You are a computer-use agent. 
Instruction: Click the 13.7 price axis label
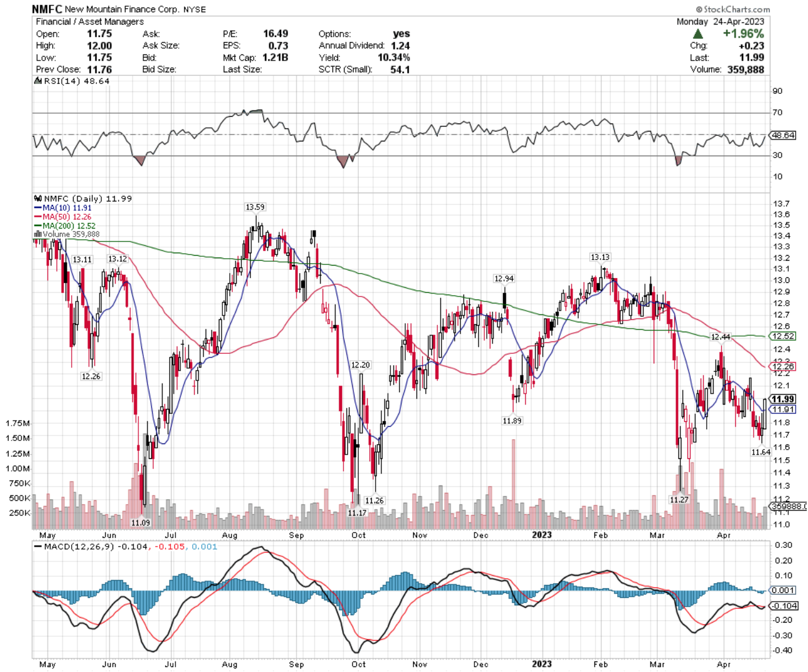[x=781, y=204]
